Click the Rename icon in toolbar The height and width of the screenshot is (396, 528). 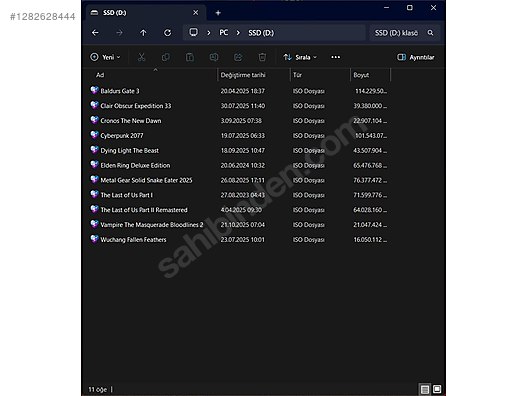click(214, 57)
